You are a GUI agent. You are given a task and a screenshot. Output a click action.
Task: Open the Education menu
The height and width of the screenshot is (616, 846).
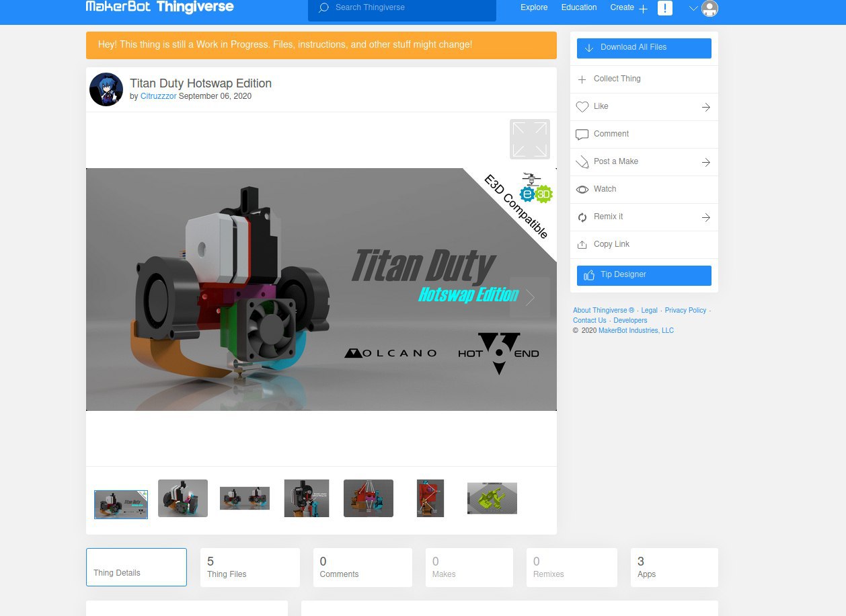(x=579, y=7)
